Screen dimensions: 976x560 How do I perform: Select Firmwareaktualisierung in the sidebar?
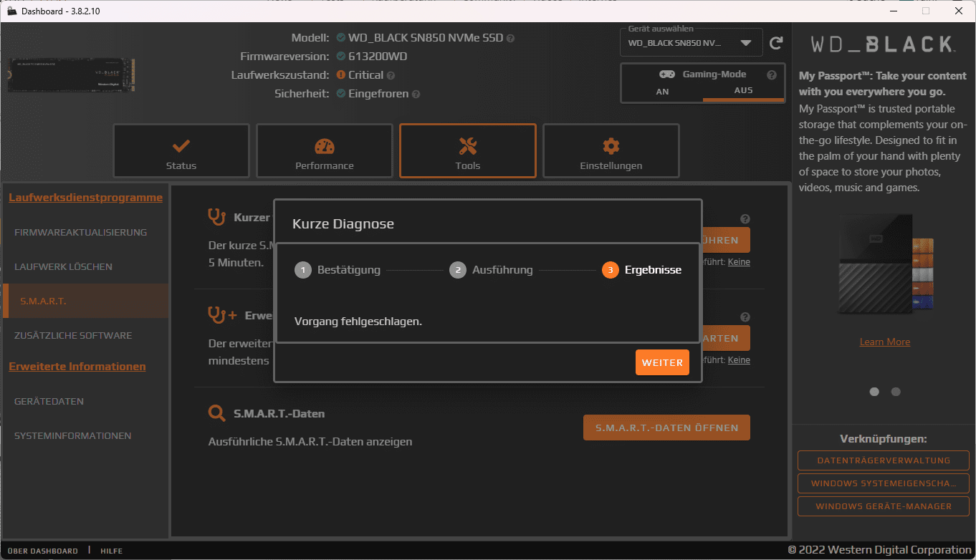pos(86,232)
